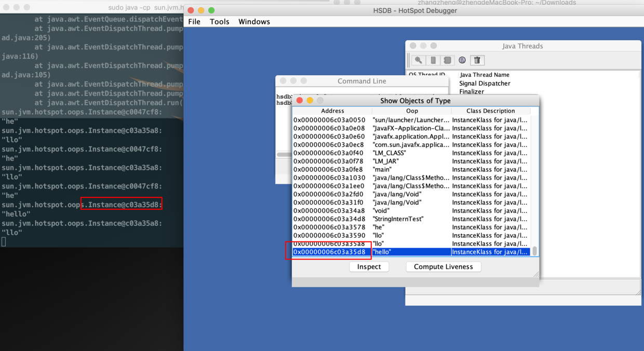Click the Oop column header
Viewport: 644px width, 351px height.
point(412,111)
